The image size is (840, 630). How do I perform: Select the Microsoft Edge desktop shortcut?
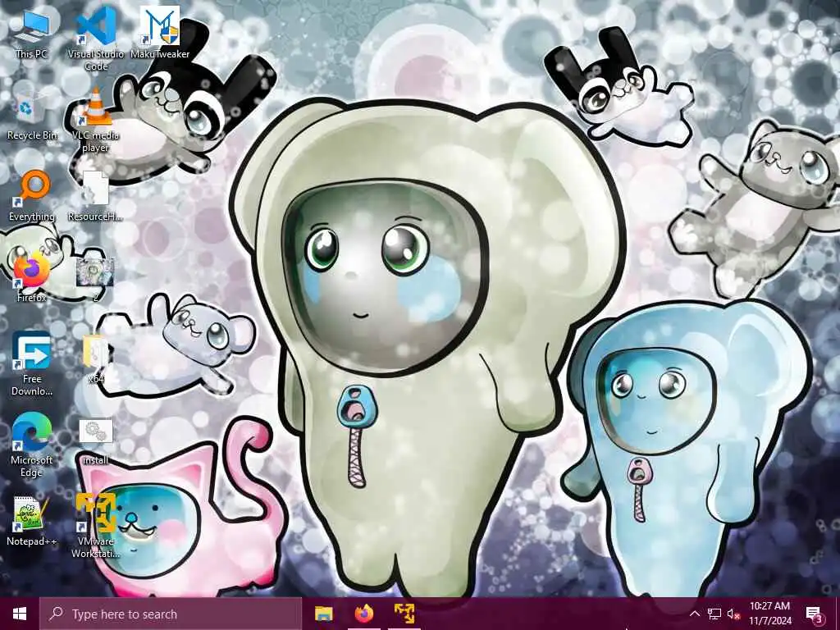32,445
